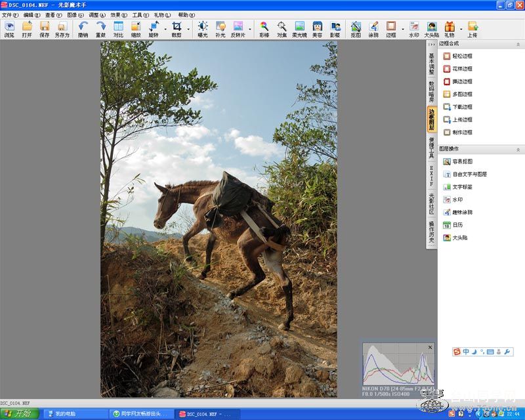
Task: Open dropdown arrow beside 边框 toolbar button
Action: point(402,29)
